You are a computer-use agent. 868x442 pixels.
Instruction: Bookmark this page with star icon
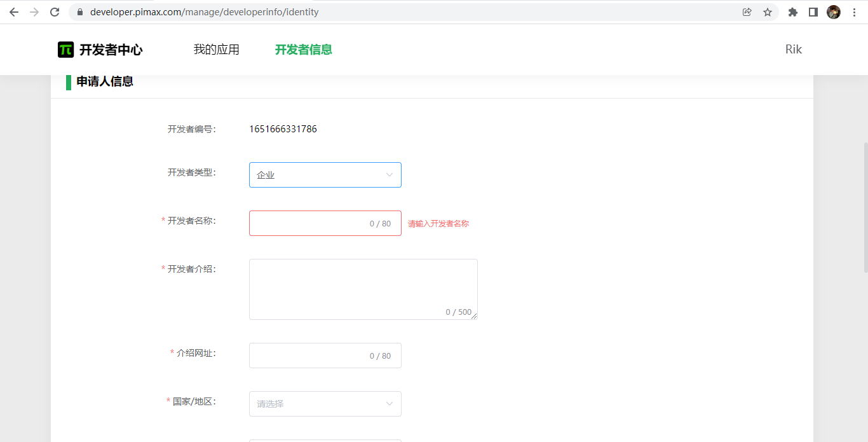pos(768,12)
